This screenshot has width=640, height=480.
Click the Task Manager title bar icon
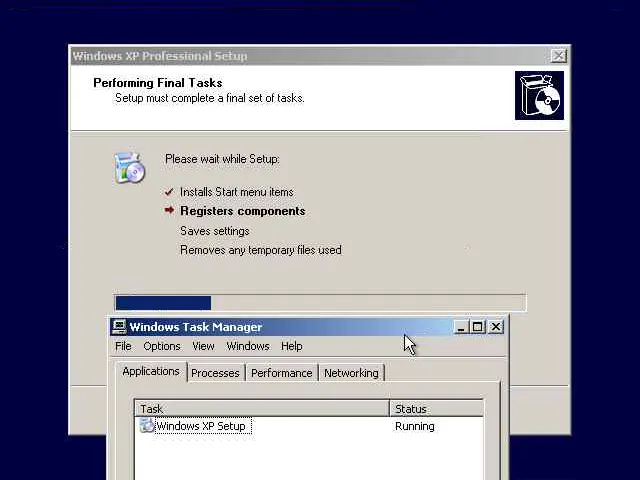(119, 327)
